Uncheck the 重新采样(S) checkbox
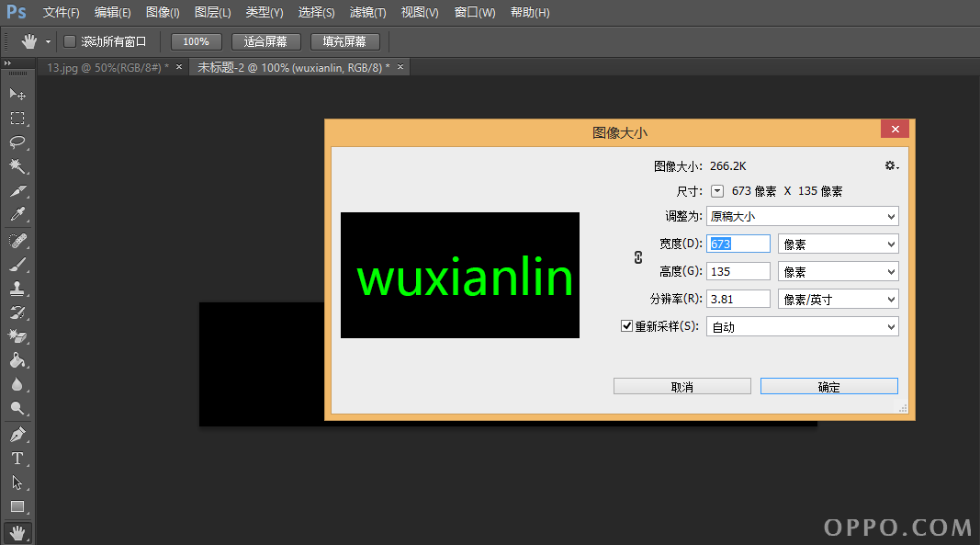This screenshot has width=980, height=545. pos(626,326)
